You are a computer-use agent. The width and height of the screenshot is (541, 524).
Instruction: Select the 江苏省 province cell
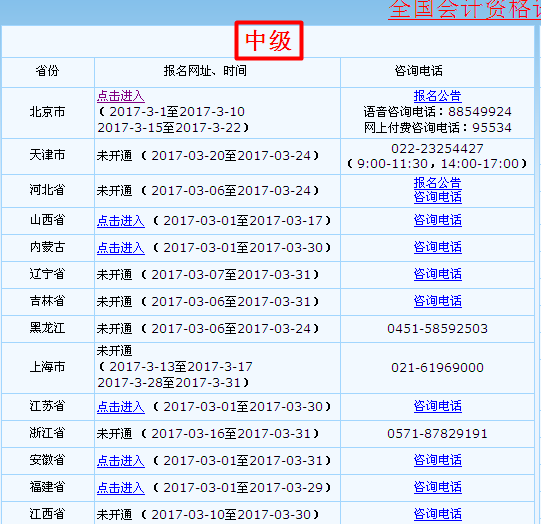click(x=47, y=406)
